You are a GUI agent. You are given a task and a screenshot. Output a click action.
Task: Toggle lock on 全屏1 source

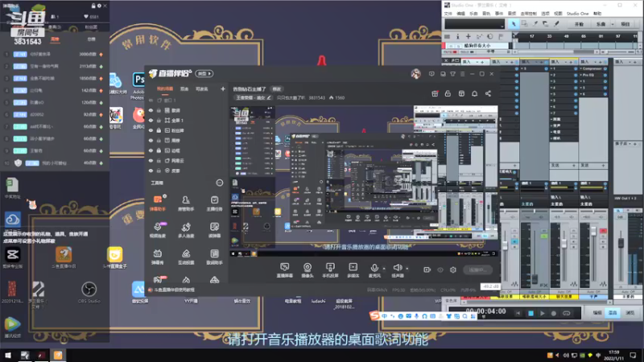click(159, 120)
